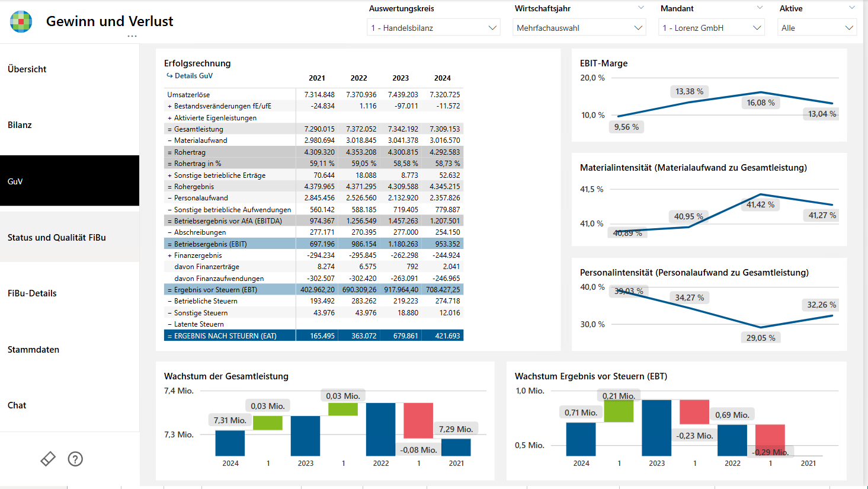Click the blue 2024 bar in Gesamtleistung chart

coord(230,443)
